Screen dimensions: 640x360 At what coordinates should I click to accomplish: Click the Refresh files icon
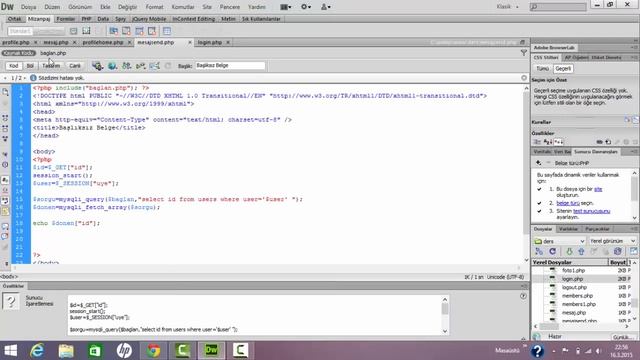pos(552,251)
